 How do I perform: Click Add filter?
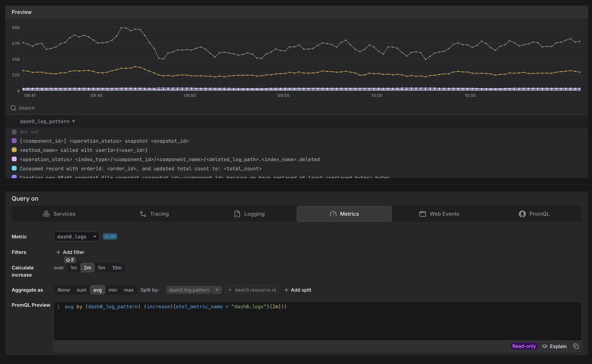pyautogui.click(x=70, y=252)
